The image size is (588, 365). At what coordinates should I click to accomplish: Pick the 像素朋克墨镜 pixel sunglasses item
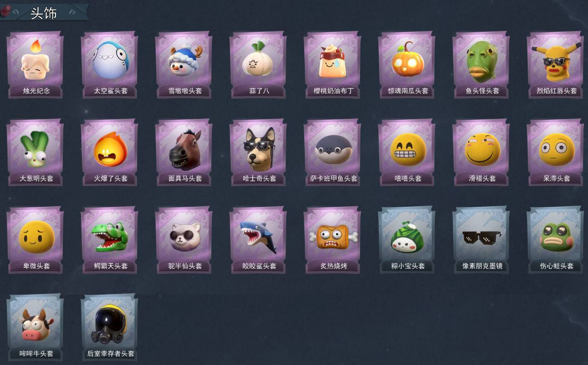(x=481, y=240)
